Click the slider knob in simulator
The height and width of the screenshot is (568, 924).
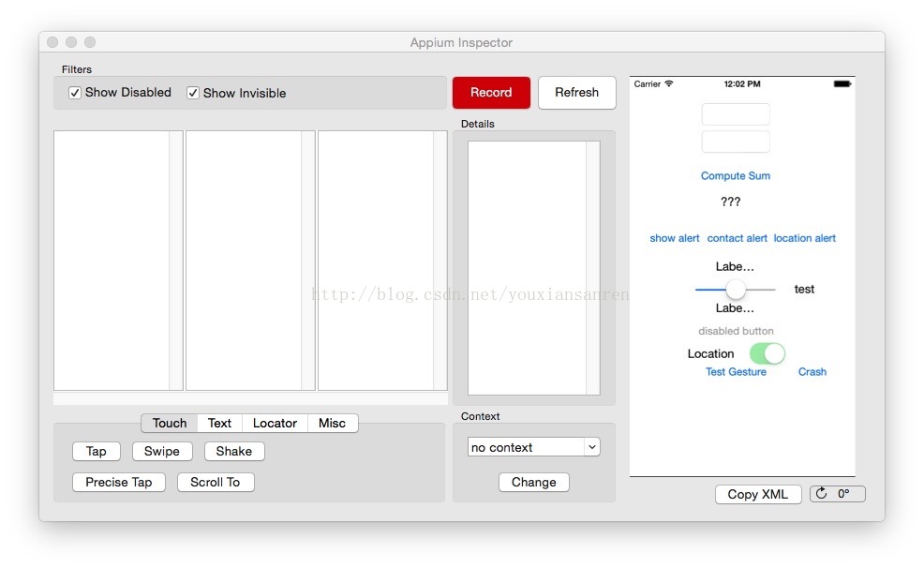click(736, 290)
